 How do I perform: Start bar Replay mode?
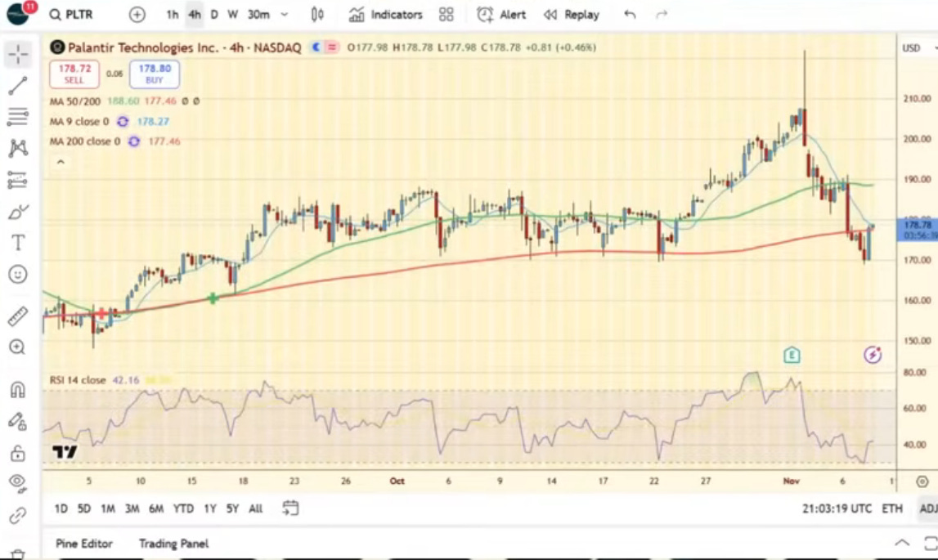click(572, 15)
